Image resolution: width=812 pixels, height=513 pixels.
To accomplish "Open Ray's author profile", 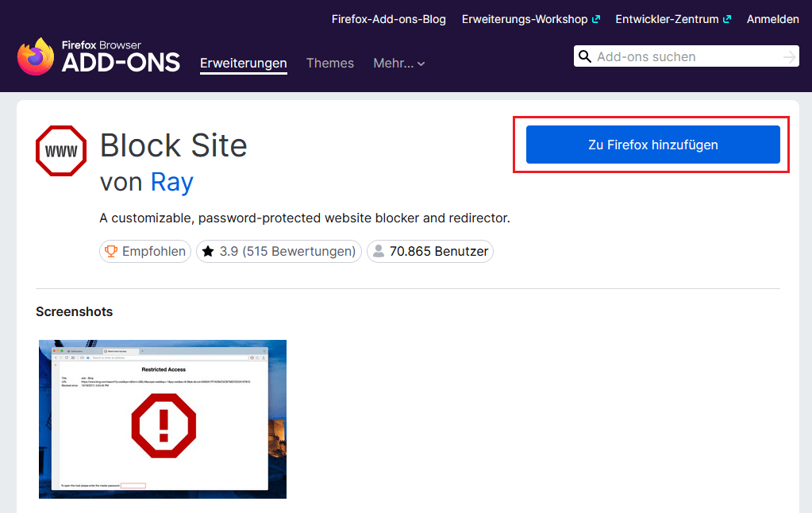I will point(173,182).
